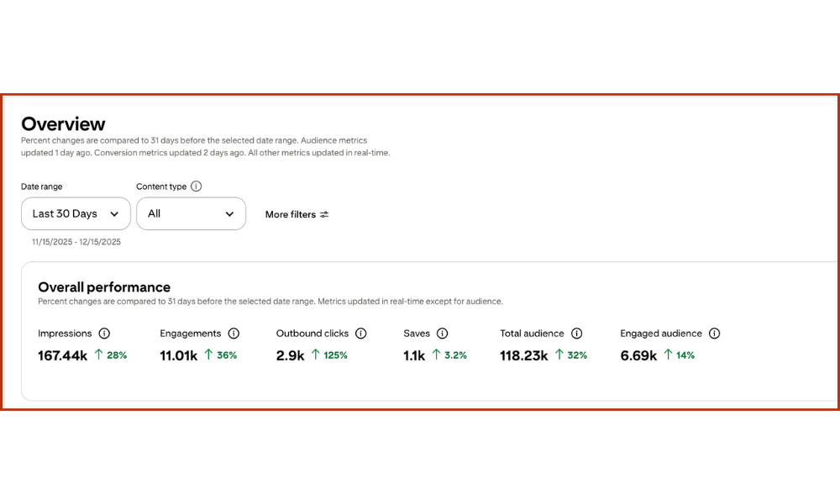The width and height of the screenshot is (840, 504).
Task: Click the Saves value 1.1k
Action: [414, 355]
